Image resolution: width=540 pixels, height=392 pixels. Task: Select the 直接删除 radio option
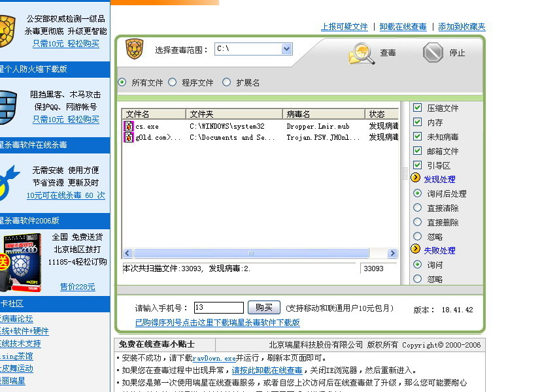coord(417,222)
